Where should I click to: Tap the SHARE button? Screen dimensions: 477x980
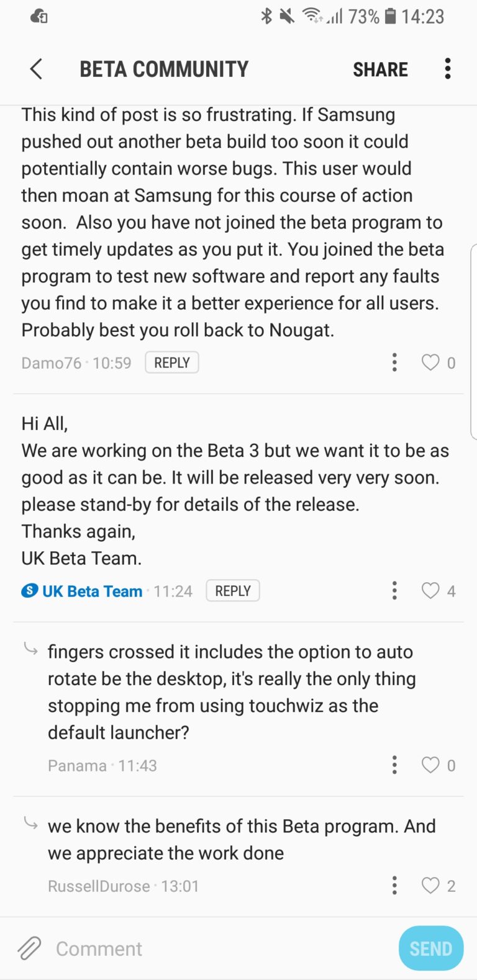pyautogui.click(x=380, y=70)
